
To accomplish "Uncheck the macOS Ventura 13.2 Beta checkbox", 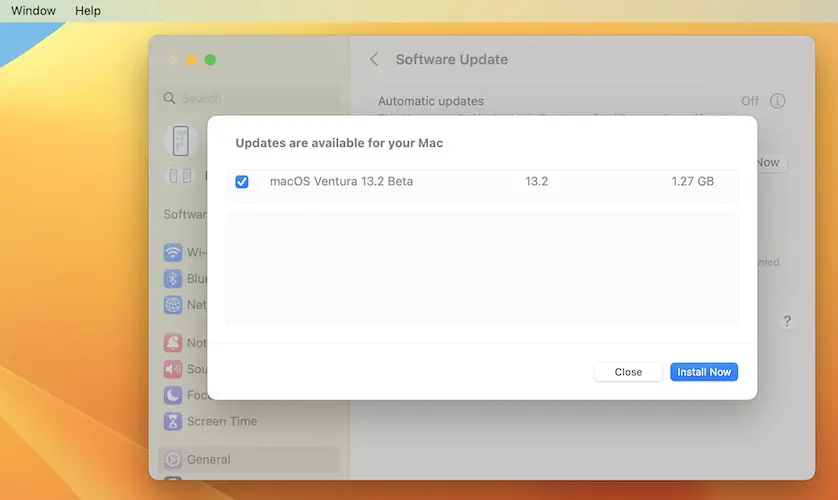I will tap(242, 182).
